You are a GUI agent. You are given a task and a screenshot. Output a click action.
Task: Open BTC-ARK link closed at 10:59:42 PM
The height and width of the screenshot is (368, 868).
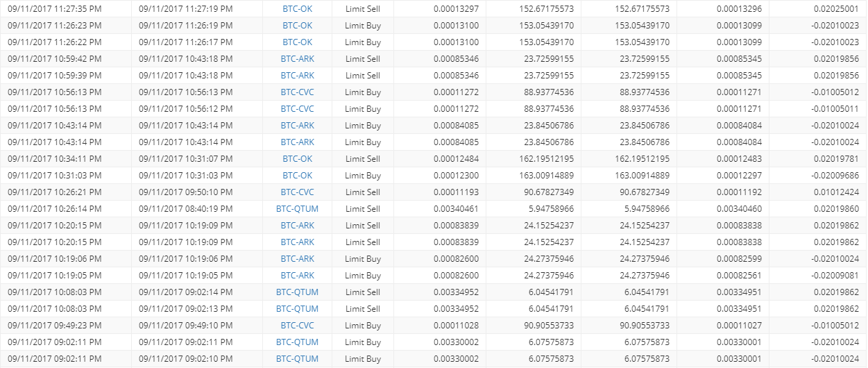(x=297, y=59)
